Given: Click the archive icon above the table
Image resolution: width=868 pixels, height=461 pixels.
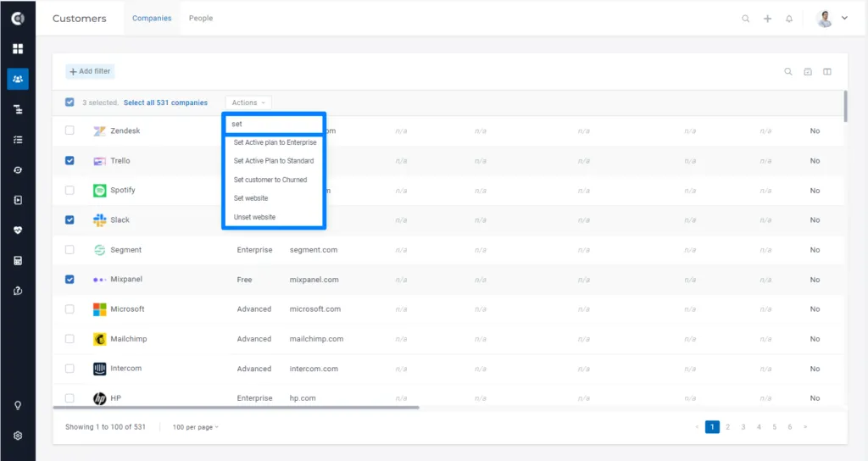Looking at the screenshot, I should tap(808, 71).
